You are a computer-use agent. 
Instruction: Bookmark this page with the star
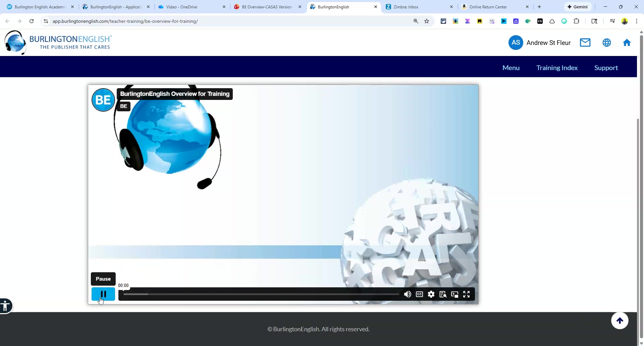coord(427,21)
